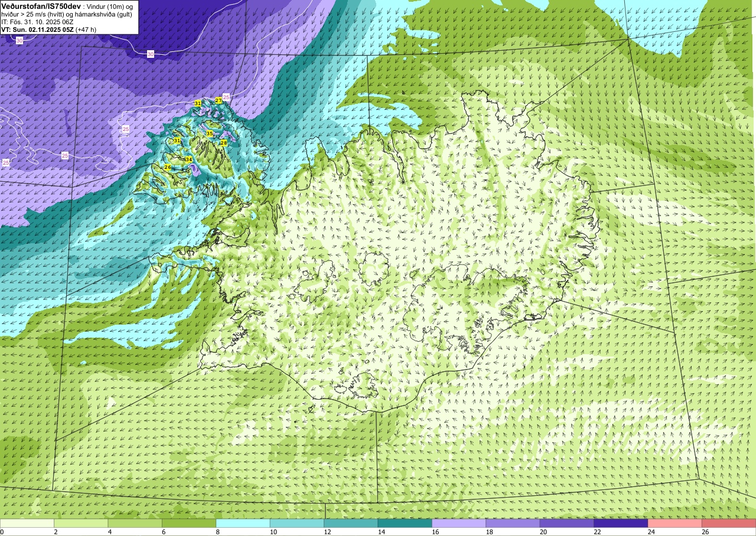Image resolution: width=756 pixels, height=536 pixels.
Task: Select the yellow 26 gust label
Action: [x=168, y=168]
